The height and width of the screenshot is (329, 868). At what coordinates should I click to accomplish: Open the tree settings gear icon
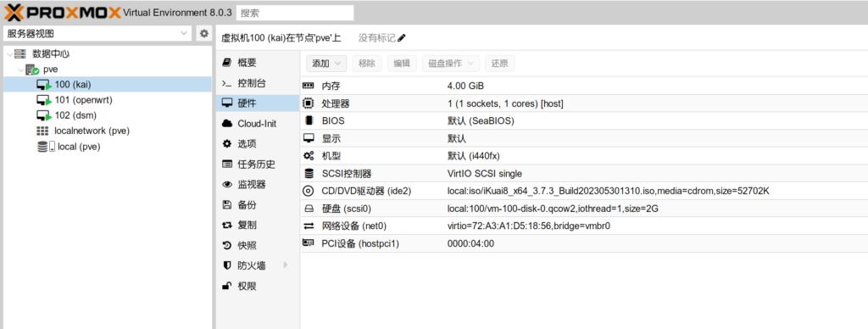tap(204, 33)
